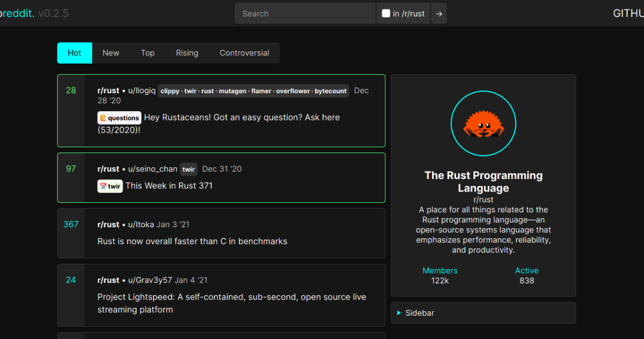Open the Rising posts tab
The height and width of the screenshot is (339, 644).
click(187, 53)
